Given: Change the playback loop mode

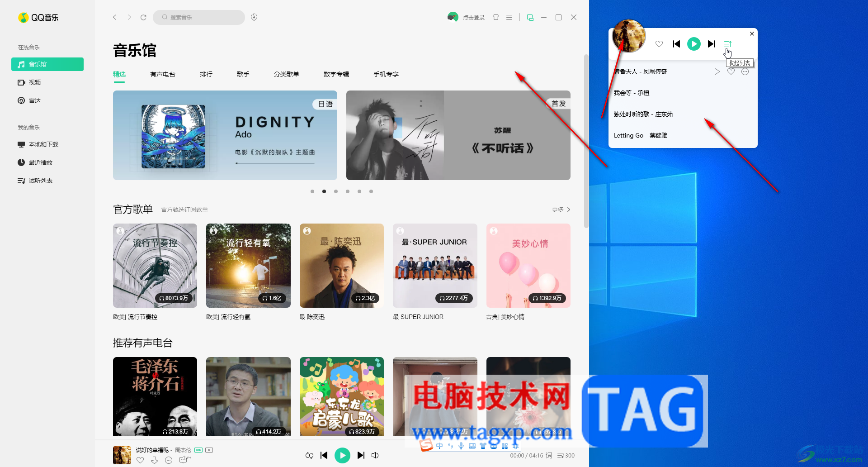Looking at the screenshot, I should (309, 455).
